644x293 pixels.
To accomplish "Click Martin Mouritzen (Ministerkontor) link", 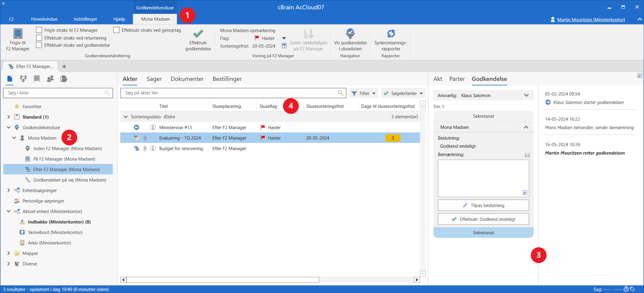I will 591,20.
